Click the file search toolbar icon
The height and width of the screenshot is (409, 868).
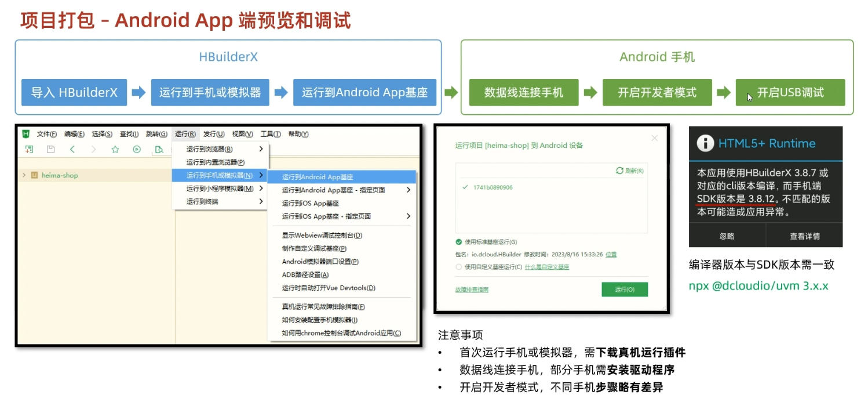coord(159,150)
